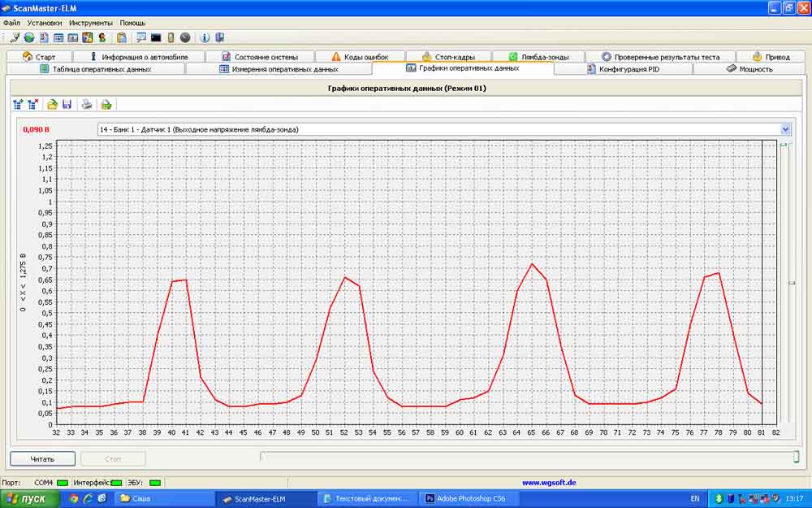Click the add graph icon above chart
Viewport: 812px width, 508px height.
18,104
